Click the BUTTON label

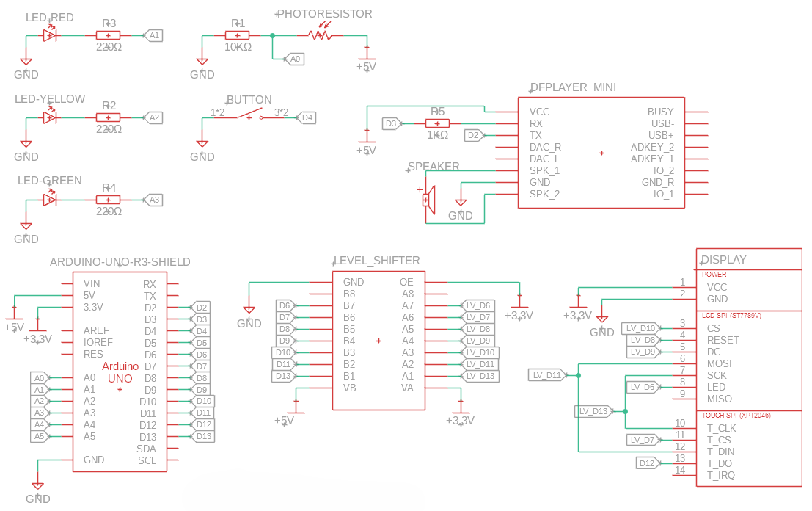(x=249, y=100)
